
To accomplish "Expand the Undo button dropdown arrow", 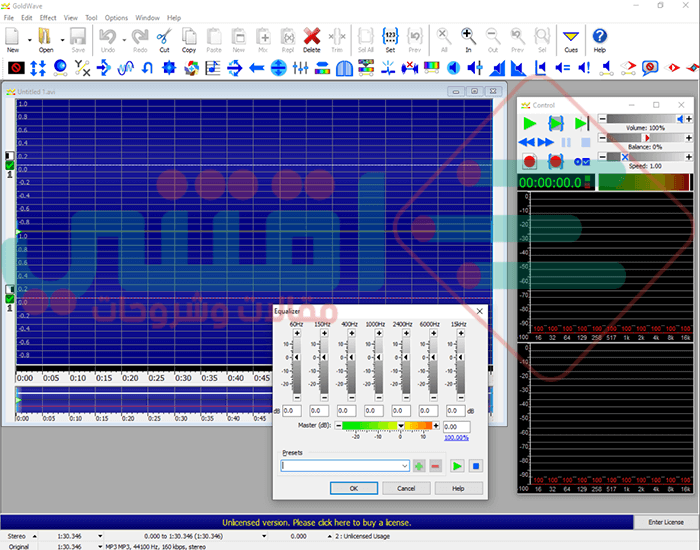I will pyautogui.click(x=124, y=40).
